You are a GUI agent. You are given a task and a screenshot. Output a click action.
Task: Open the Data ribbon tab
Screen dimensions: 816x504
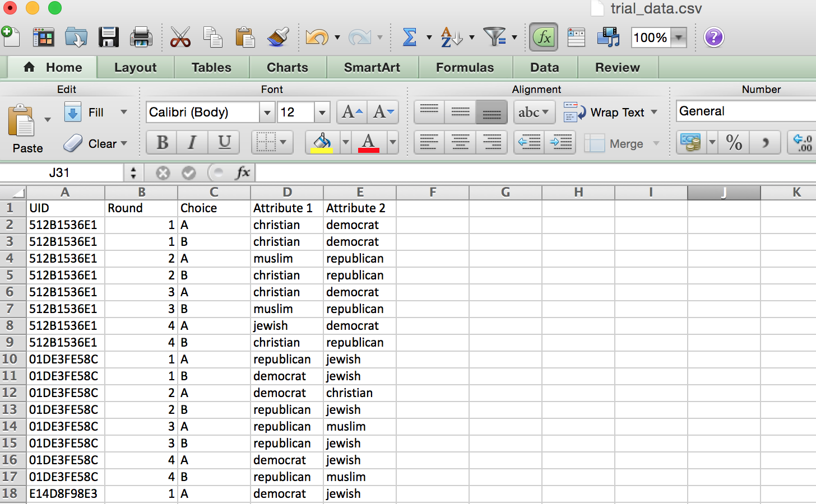click(x=545, y=67)
